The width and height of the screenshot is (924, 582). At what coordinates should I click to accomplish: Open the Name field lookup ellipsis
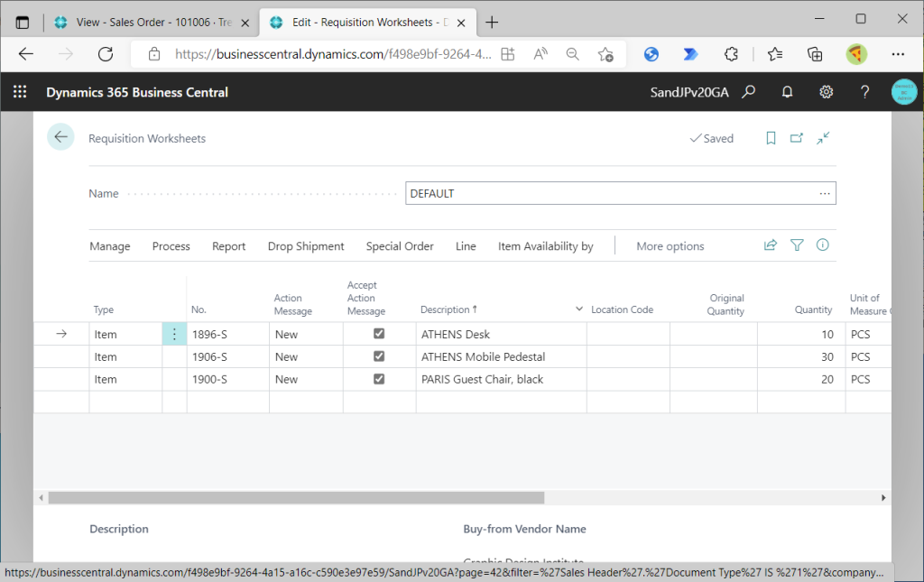tap(825, 193)
